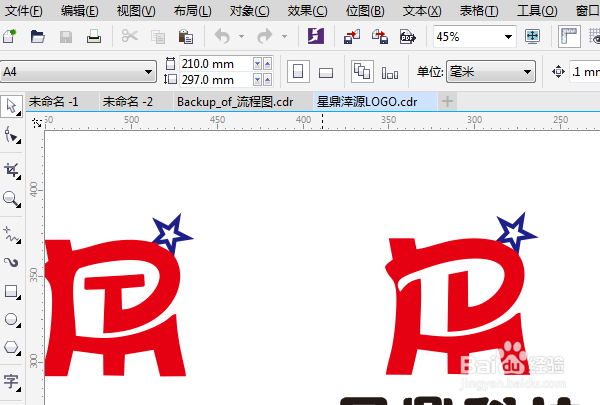Open the undo history dropdown arrow
The width and height of the screenshot is (600, 405).
241,37
